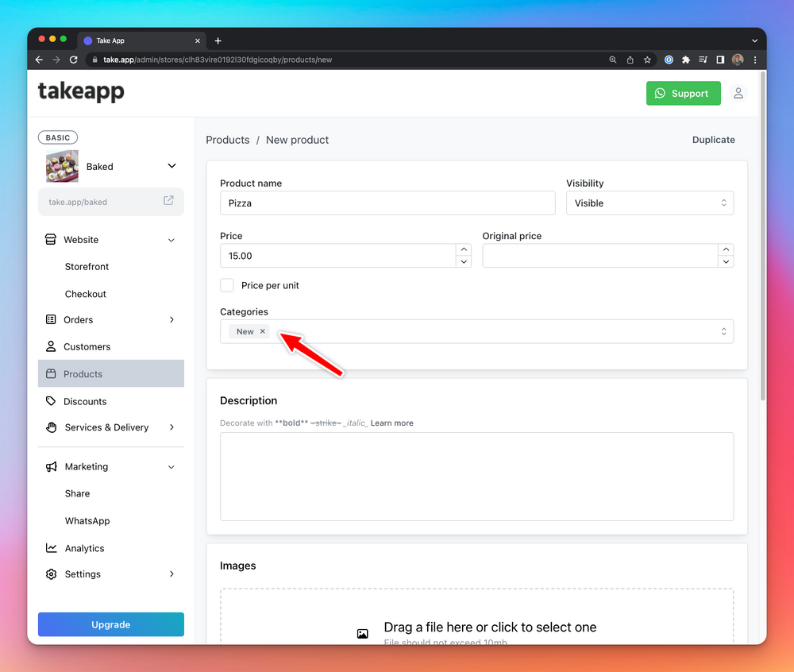794x672 pixels.
Task: Click the blue Upgrade button
Action: coord(111,624)
